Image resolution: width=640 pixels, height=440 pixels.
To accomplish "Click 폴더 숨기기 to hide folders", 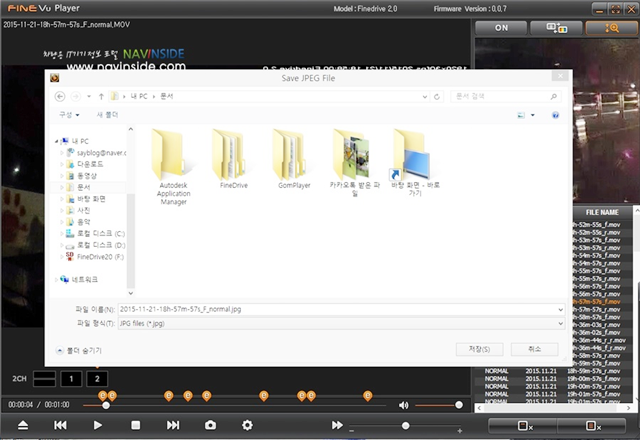I will 79,351.
